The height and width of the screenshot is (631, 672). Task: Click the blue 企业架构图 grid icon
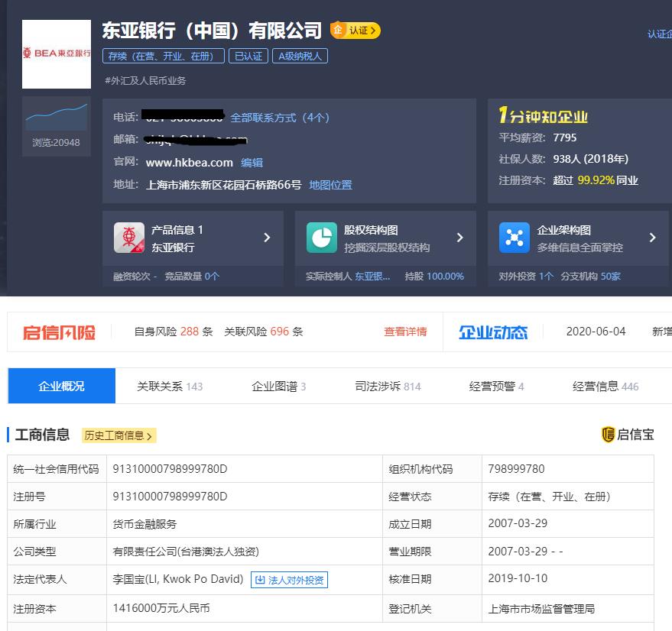516,238
